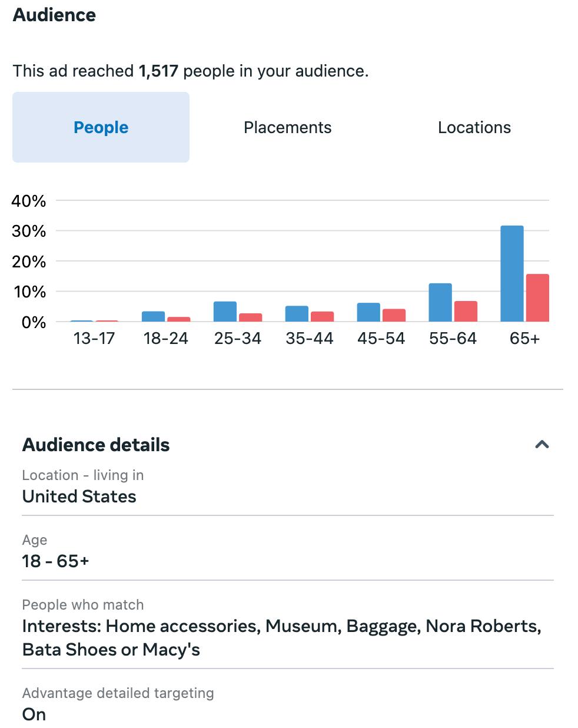Click the Advantage detailed targeting On value
Image resolution: width=578 pixels, height=728 pixels.
(x=34, y=714)
